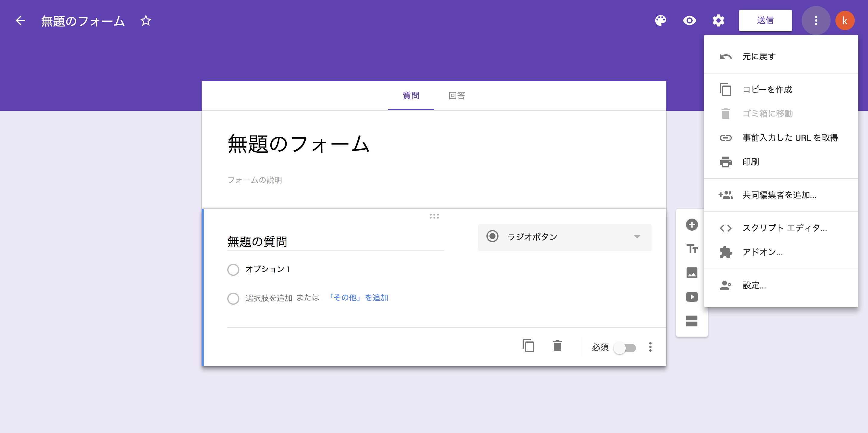Image resolution: width=868 pixels, height=433 pixels.
Task: Add title and description (Tt icon)
Action: click(692, 248)
